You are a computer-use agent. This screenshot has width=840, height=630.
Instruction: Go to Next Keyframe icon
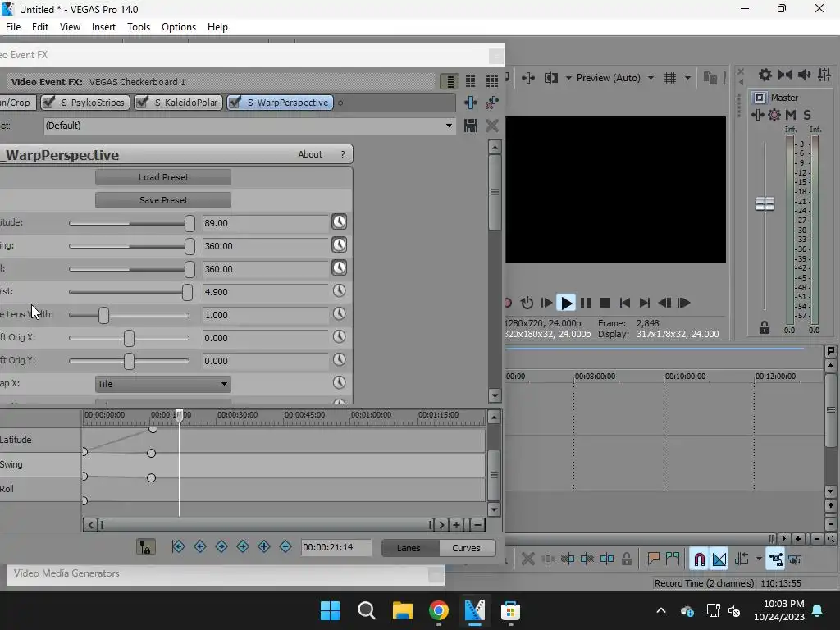click(x=221, y=546)
